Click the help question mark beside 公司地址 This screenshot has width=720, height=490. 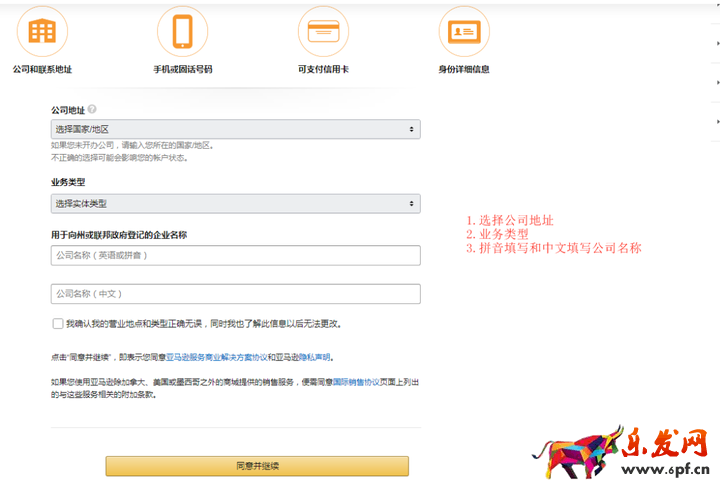(x=92, y=110)
